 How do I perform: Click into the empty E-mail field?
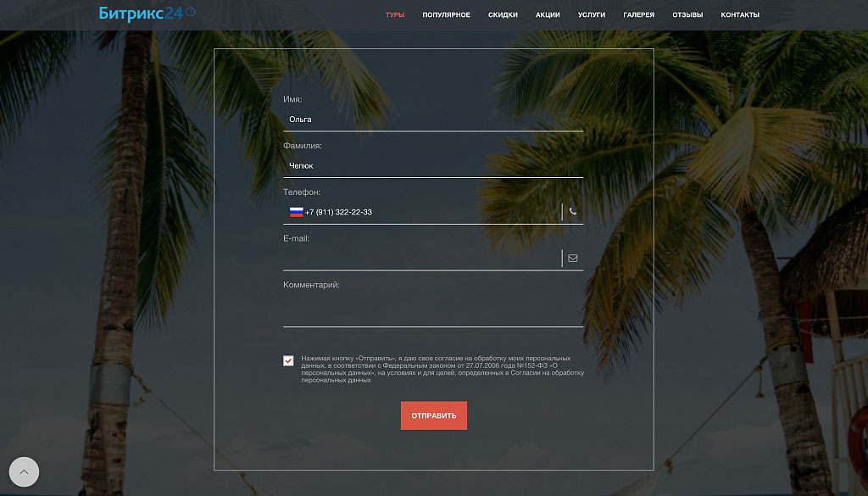click(420, 258)
